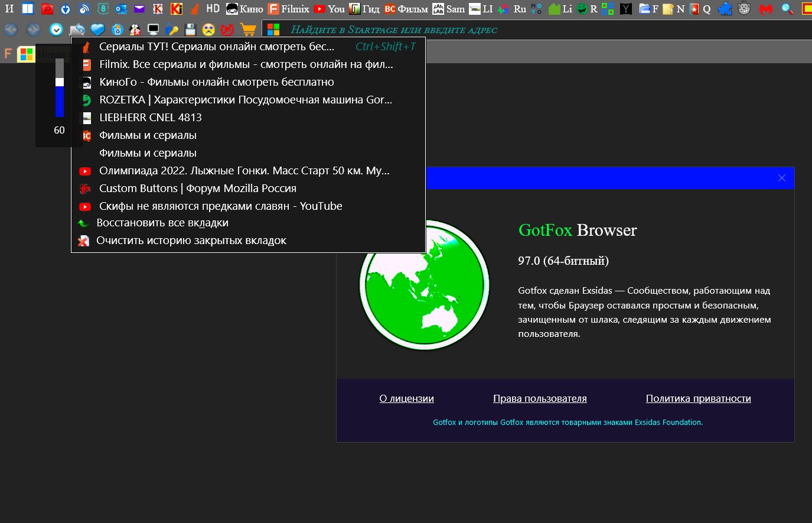The image size is (812, 523).
Task: Close the GotFox about dialog
Action: 782,178
